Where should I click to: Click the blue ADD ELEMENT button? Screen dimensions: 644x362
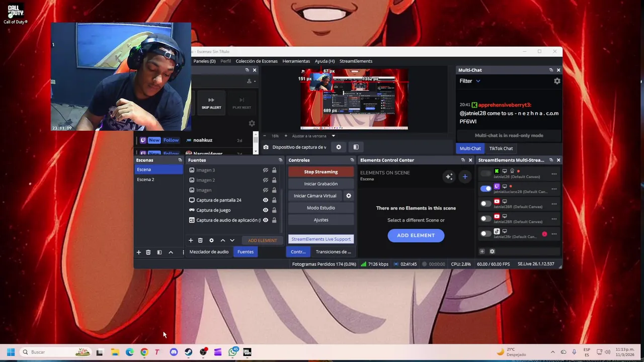416,235
